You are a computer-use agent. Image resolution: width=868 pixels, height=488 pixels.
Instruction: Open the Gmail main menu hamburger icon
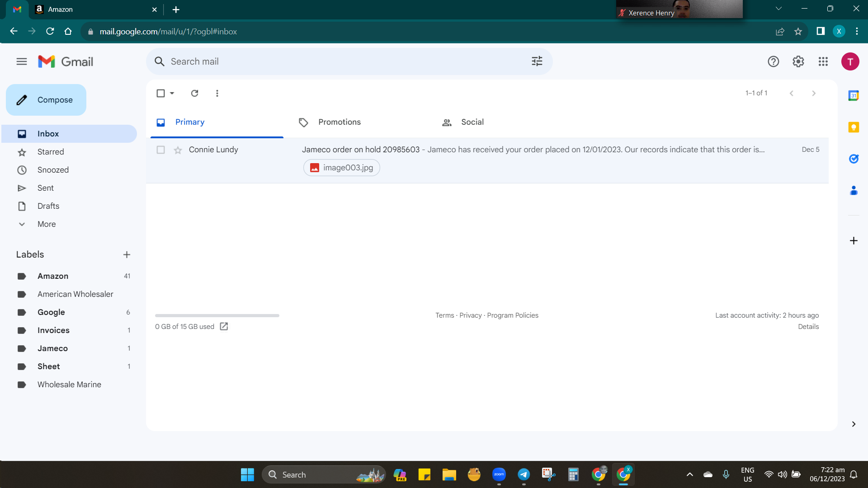(x=22, y=61)
